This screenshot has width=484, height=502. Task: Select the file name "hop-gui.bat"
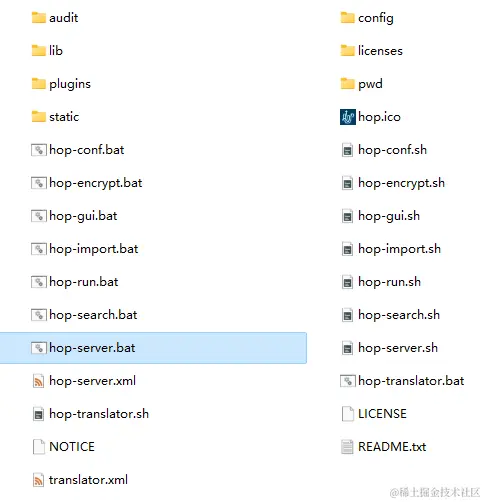click(83, 216)
